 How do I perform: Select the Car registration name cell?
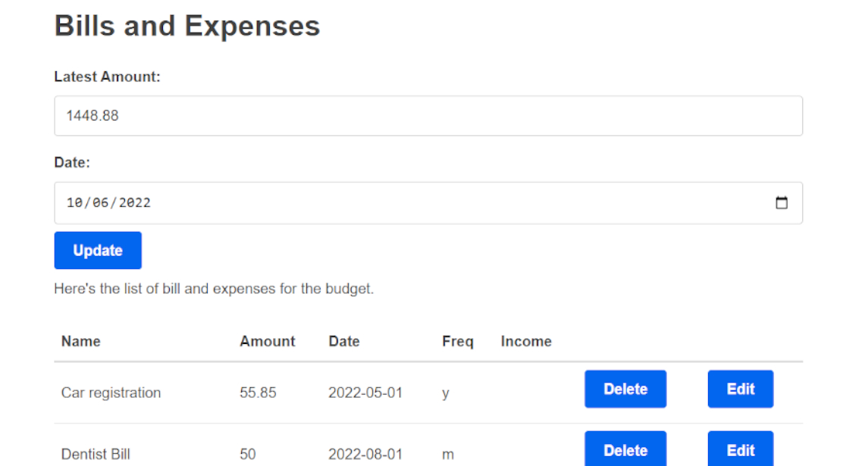(x=111, y=393)
